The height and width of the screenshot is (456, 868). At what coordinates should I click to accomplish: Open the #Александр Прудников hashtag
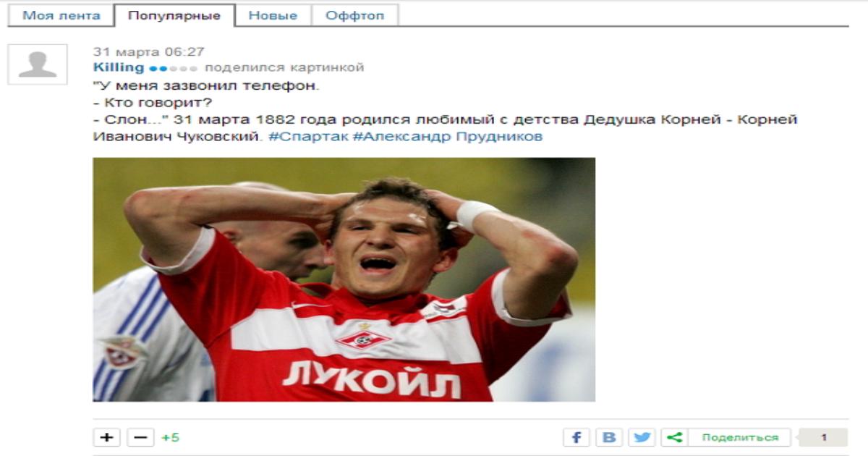pos(447,136)
